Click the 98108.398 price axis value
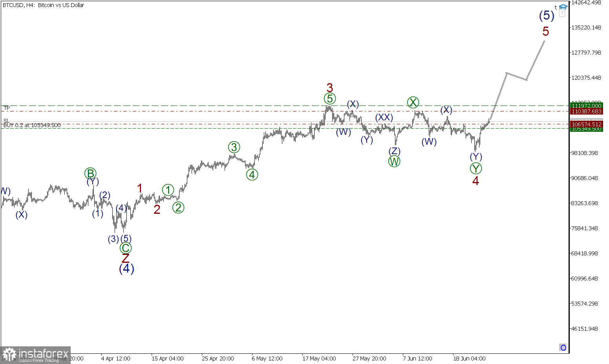This screenshot has height=364, width=609. coord(585,153)
